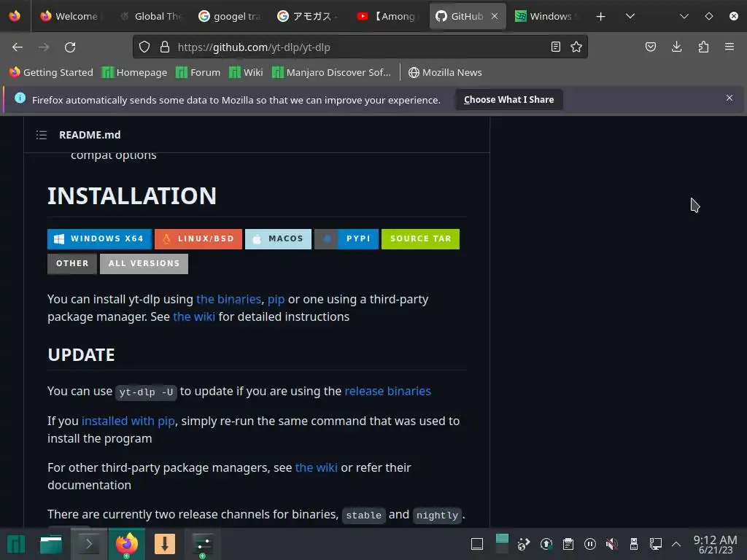This screenshot has height=560, width=747.
Task: Click the muted volume tray icon
Action: 612,544
